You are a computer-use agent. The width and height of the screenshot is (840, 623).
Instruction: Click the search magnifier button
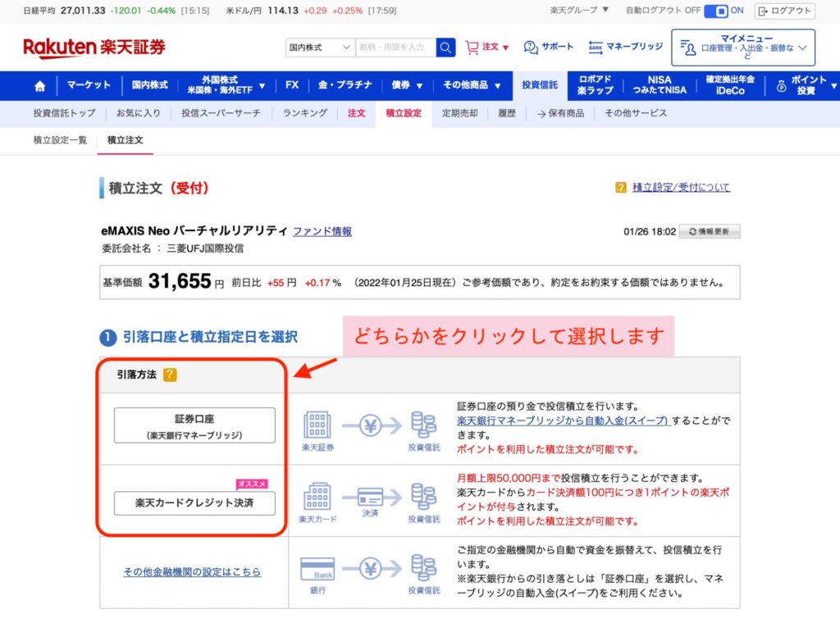click(x=445, y=47)
